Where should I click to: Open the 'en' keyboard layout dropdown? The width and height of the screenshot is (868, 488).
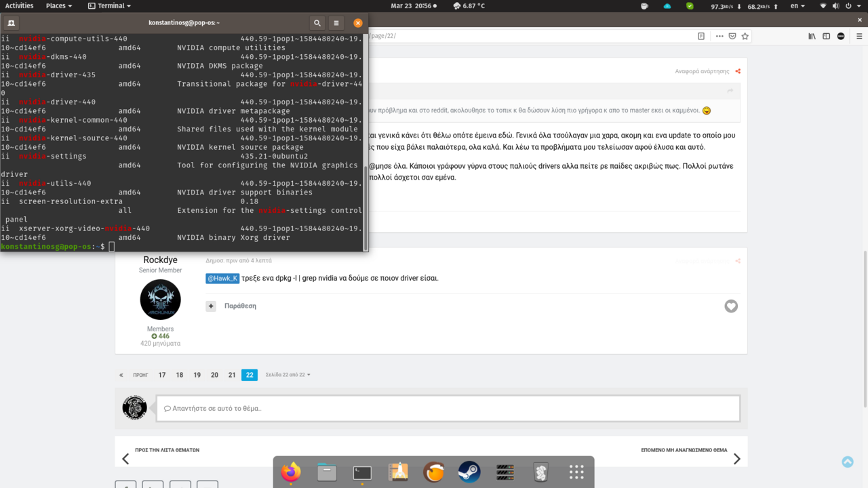click(x=797, y=5)
